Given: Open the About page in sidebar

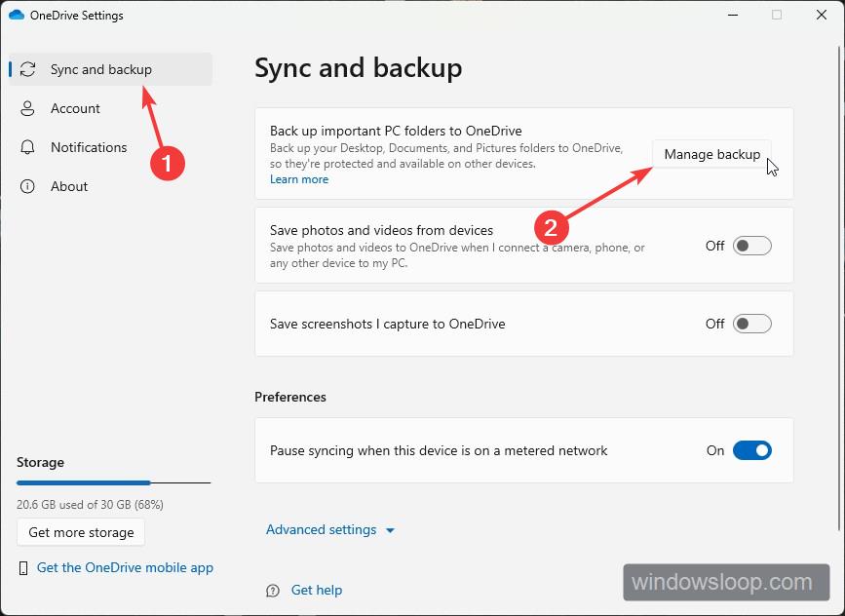Looking at the screenshot, I should click(x=69, y=186).
